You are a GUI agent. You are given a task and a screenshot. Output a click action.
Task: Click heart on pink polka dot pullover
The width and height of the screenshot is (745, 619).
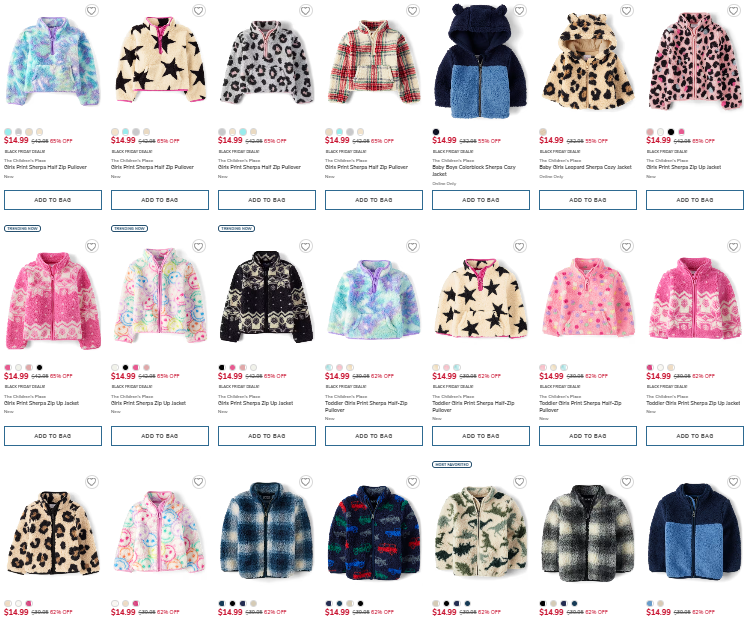point(627,246)
